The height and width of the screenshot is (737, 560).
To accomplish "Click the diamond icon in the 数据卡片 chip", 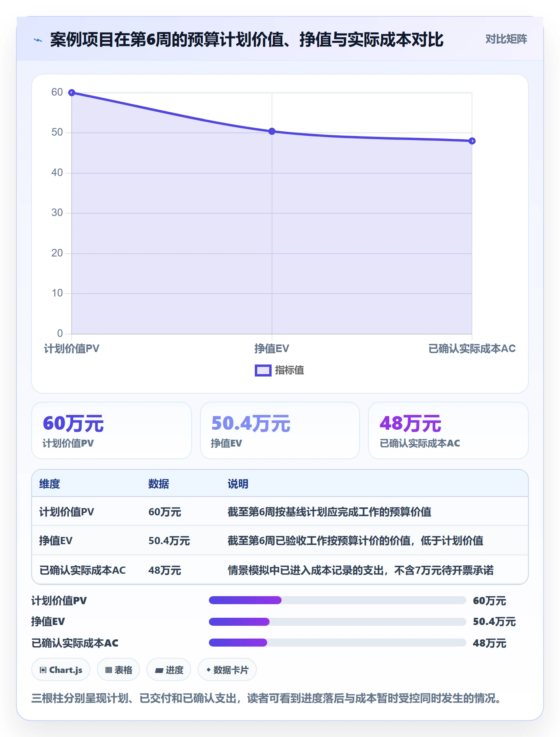I will [x=208, y=670].
